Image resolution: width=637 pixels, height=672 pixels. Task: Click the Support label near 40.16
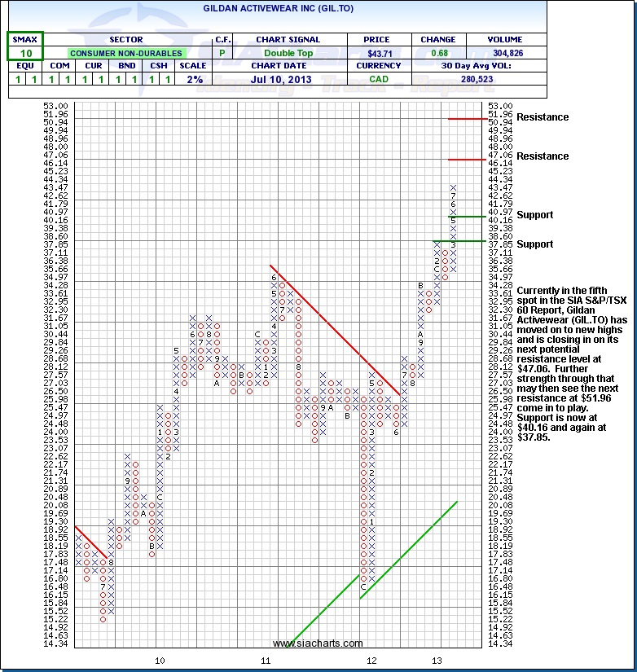click(534, 215)
